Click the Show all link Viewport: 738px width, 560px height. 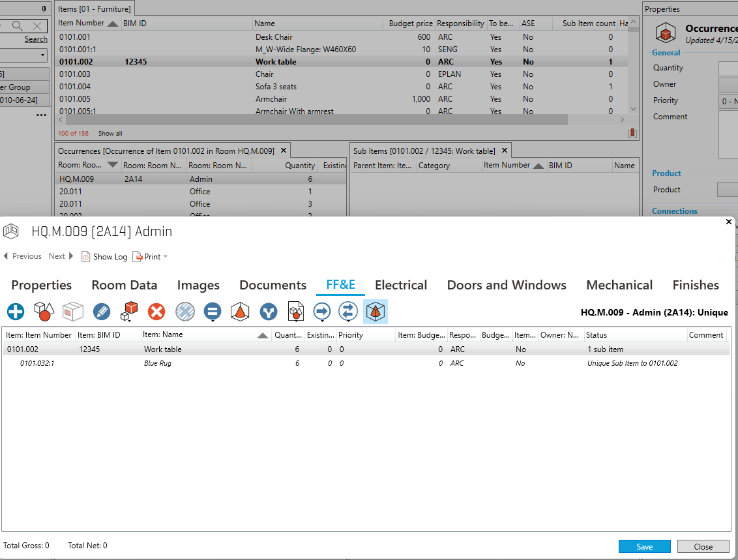tap(110, 133)
